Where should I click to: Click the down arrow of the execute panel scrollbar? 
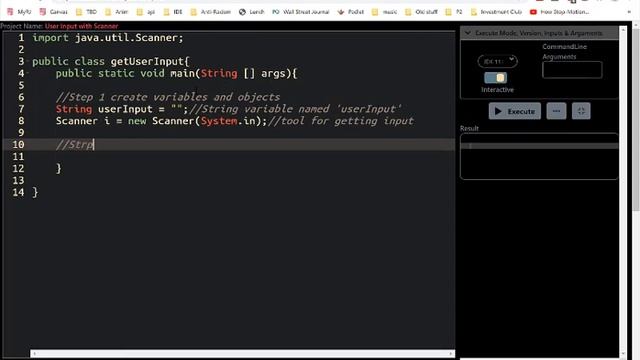tap(623, 354)
